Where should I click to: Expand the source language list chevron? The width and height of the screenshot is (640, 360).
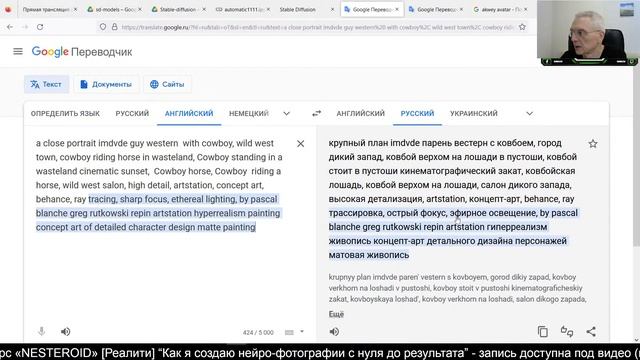[287, 113]
